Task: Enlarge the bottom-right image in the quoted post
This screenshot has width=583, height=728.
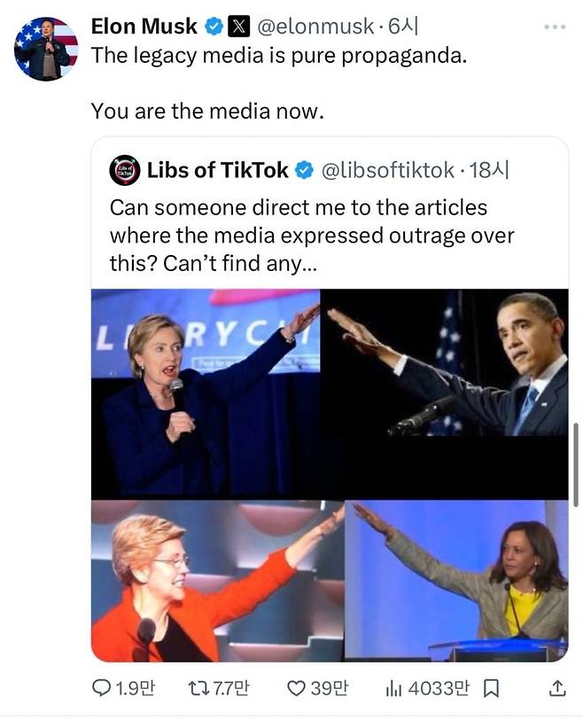Action: [455, 581]
